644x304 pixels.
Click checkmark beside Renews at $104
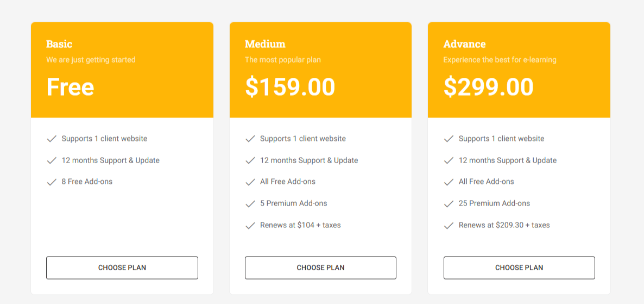pos(250,226)
